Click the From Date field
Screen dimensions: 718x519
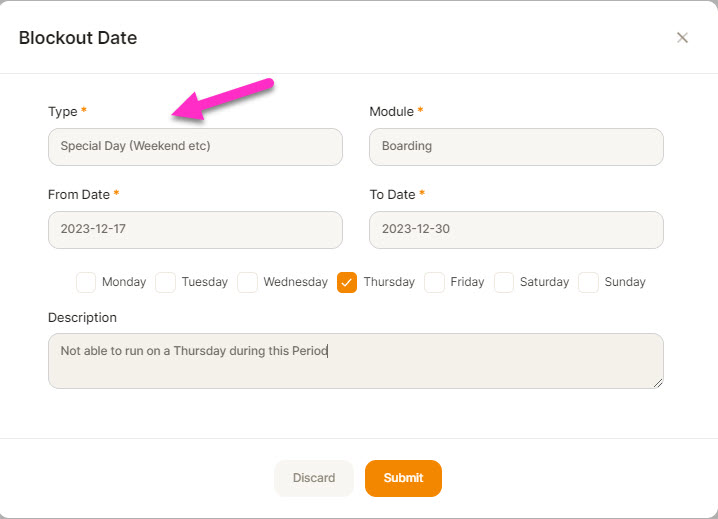tap(195, 230)
